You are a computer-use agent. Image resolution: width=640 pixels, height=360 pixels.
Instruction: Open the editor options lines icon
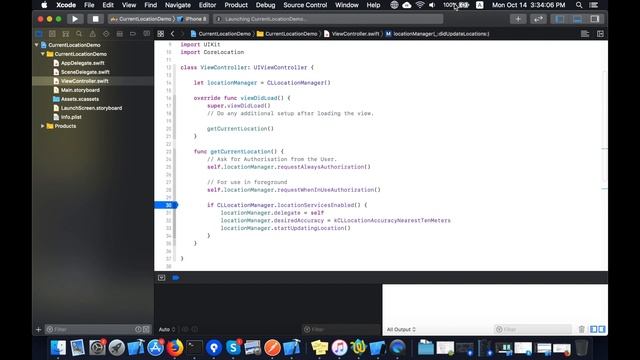pos(585,34)
